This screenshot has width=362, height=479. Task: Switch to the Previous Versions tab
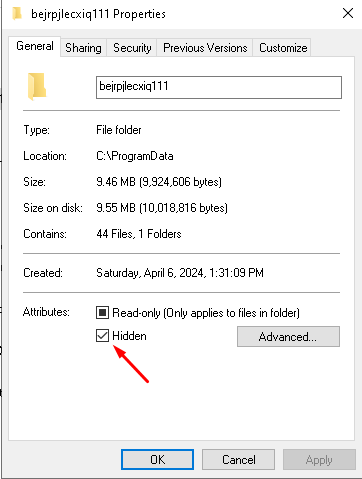[x=205, y=48]
